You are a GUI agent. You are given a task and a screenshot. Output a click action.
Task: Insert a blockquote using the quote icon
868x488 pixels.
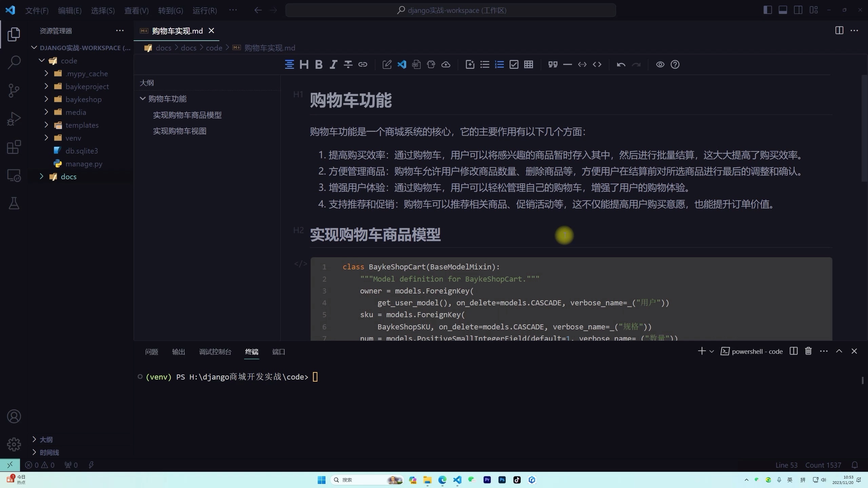coord(553,64)
